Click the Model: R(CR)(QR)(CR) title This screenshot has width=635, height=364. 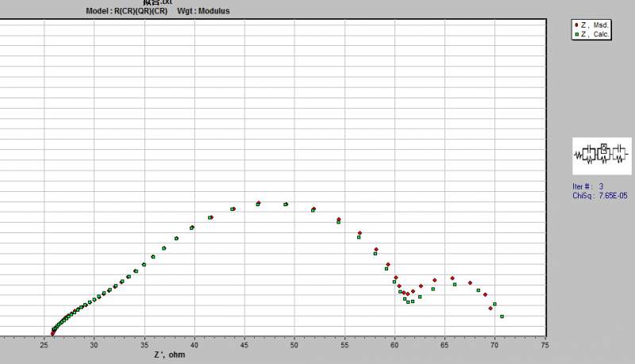127,11
